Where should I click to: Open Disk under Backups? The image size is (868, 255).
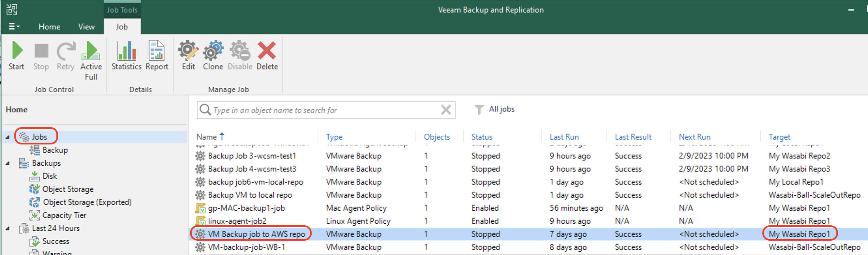pyautogui.click(x=50, y=176)
